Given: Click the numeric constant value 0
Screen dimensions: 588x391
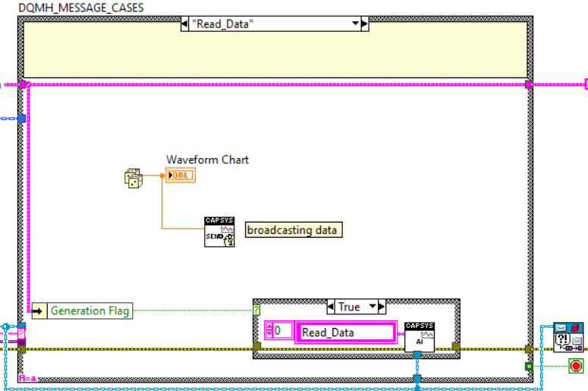Looking at the screenshot, I should click(283, 330).
